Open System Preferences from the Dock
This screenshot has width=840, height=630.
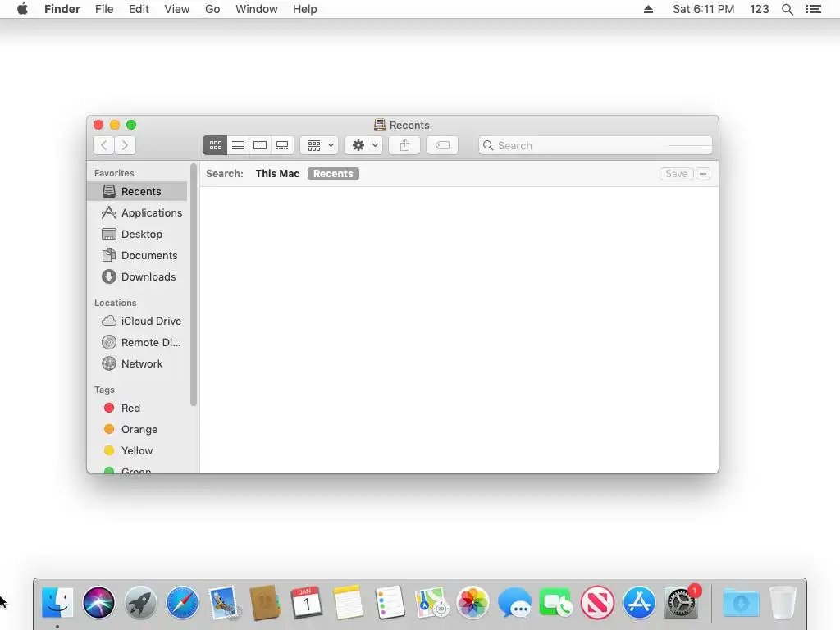[681, 603]
